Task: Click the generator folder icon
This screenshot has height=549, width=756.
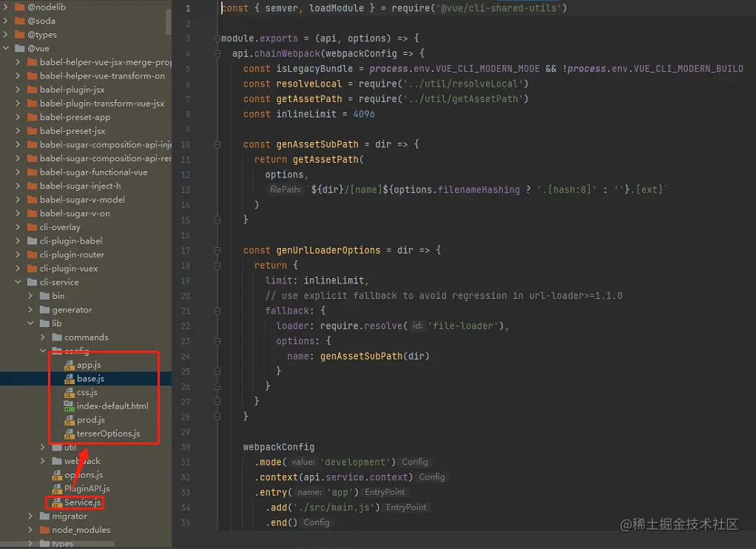Action: (x=44, y=310)
